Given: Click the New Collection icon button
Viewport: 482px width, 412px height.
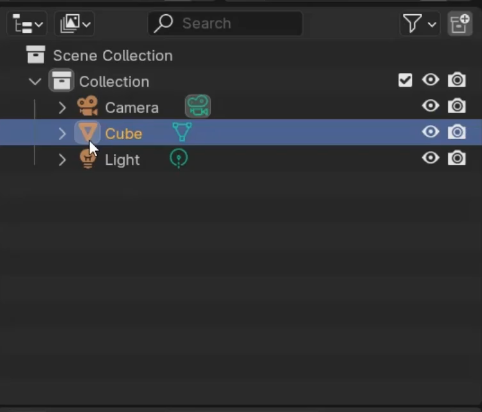Looking at the screenshot, I should point(460,23).
